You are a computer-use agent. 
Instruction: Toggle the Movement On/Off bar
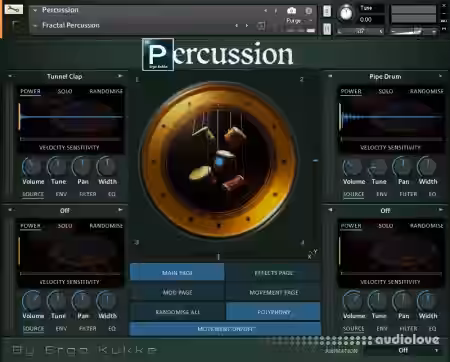click(225, 329)
